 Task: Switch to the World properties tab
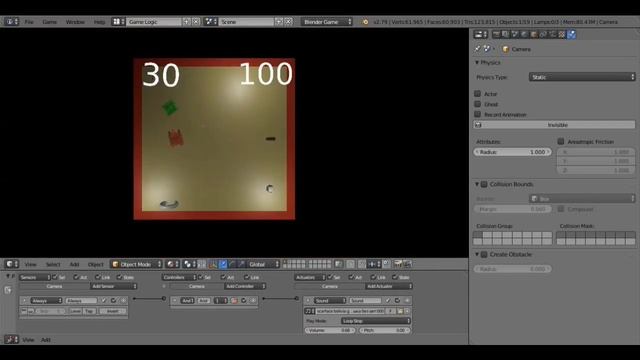tap(524, 35)
